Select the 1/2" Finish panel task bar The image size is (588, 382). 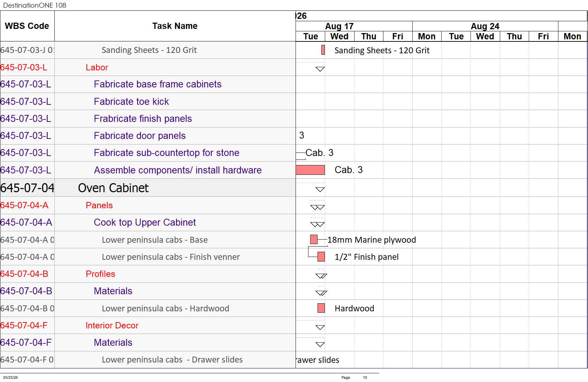[321, 257]
